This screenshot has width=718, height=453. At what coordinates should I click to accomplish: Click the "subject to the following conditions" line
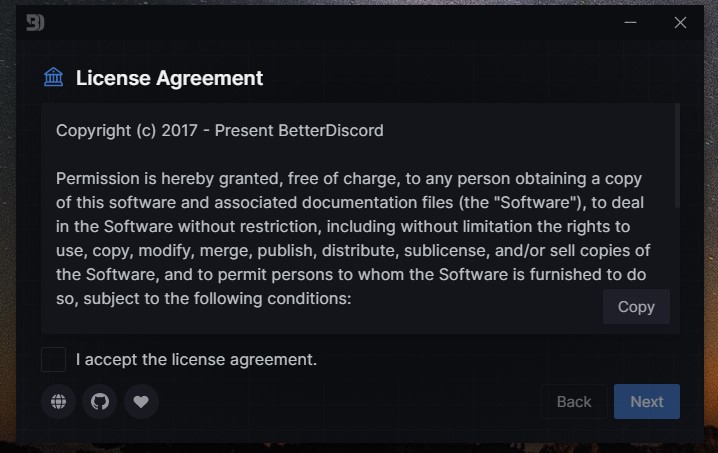pos(204,299)
